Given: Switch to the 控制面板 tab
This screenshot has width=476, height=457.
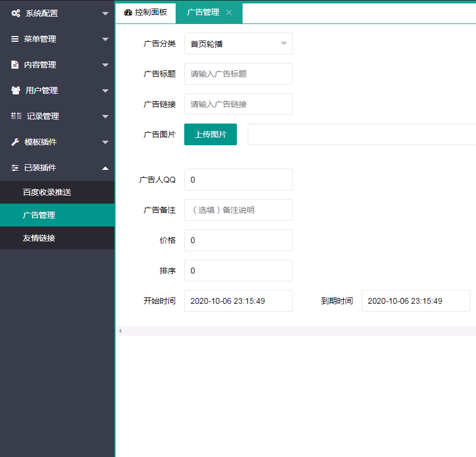Looking at the screenshot, I should coord(146,13).
